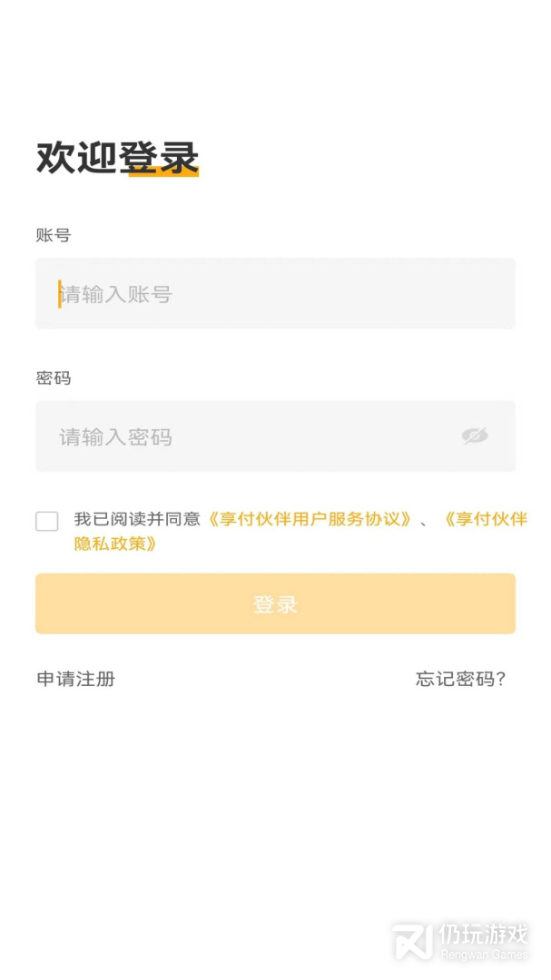Tap 申请注册 to register
Screen dimensions: 551x980
coord(76,679)
